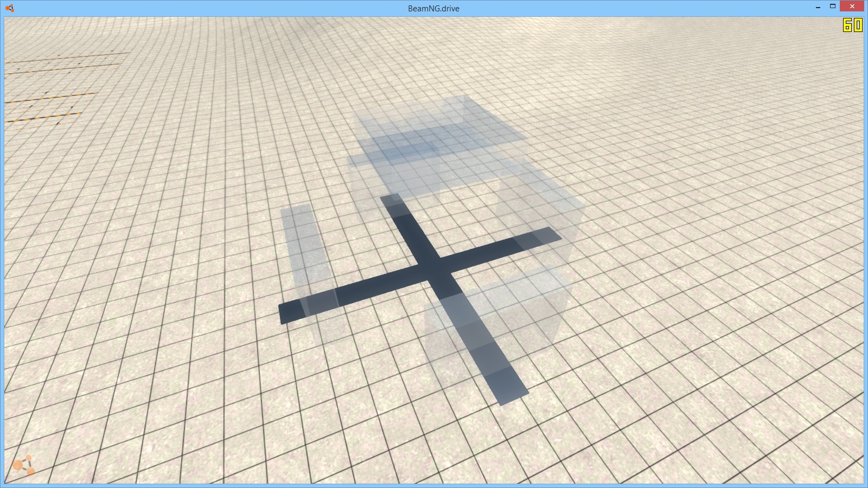Click the BeamNG app icon in the title bar
The width and height of the screenshot is (868, 488).
pos(9,8)
